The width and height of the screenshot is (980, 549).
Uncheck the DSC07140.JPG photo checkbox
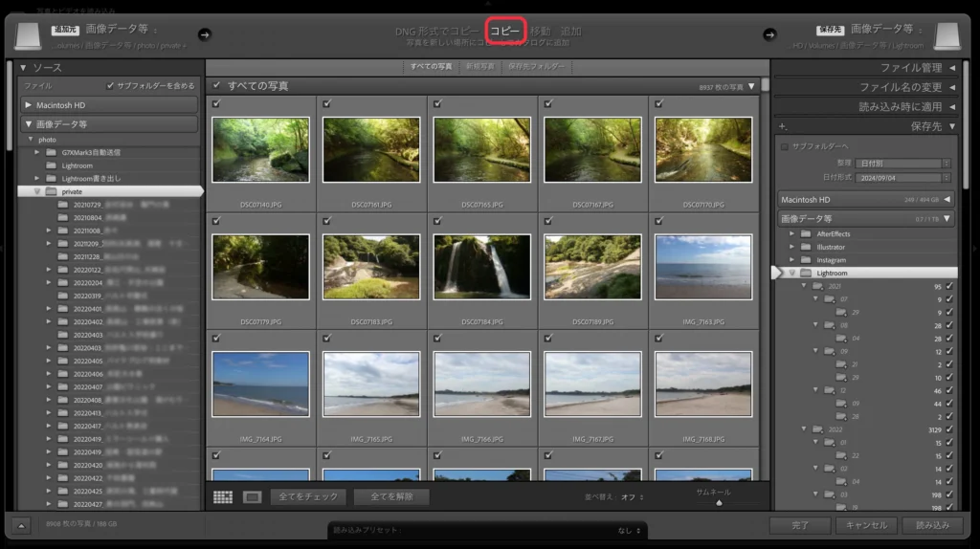tap(216, 103)
